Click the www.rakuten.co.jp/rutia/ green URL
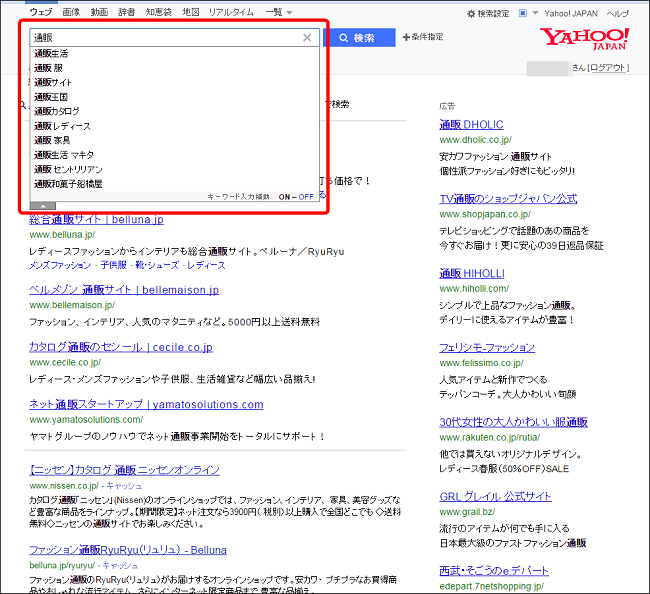The image size is (650, 594). point(490,437)
